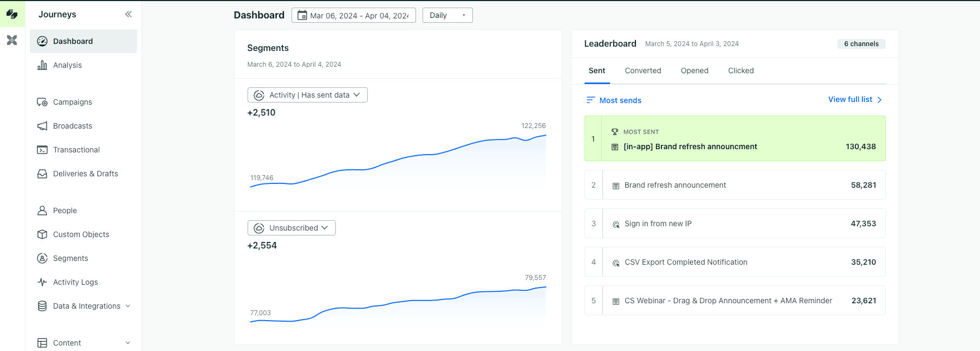This screenshot has height=351, width=980.
Task: Click the workspace logo in left rail
Action: [x=12, y=14]
